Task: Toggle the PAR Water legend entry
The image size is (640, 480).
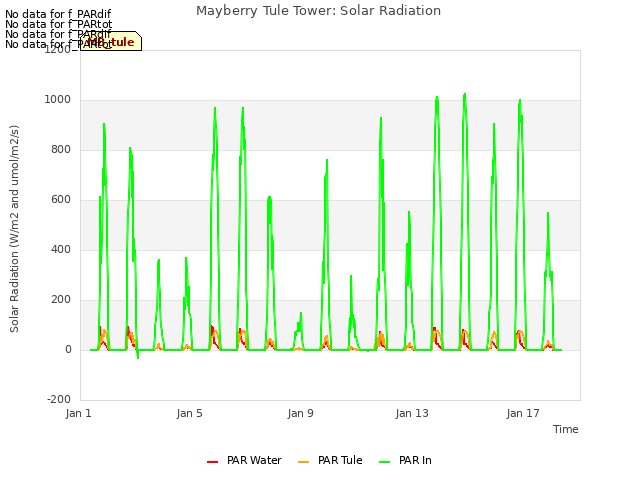Action: point(244,460)
